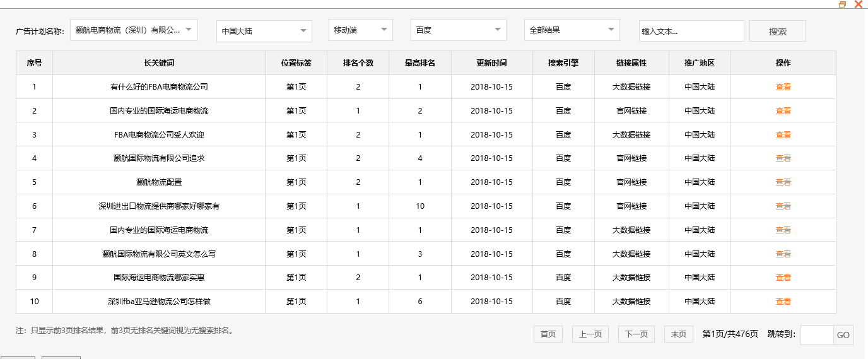Select keyword 有什么好的FBA电商物流公司

point(159,87)
